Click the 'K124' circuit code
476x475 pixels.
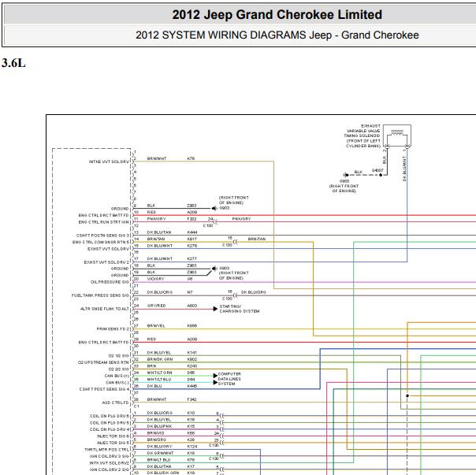pyautogui.click(x=192, y=446)
